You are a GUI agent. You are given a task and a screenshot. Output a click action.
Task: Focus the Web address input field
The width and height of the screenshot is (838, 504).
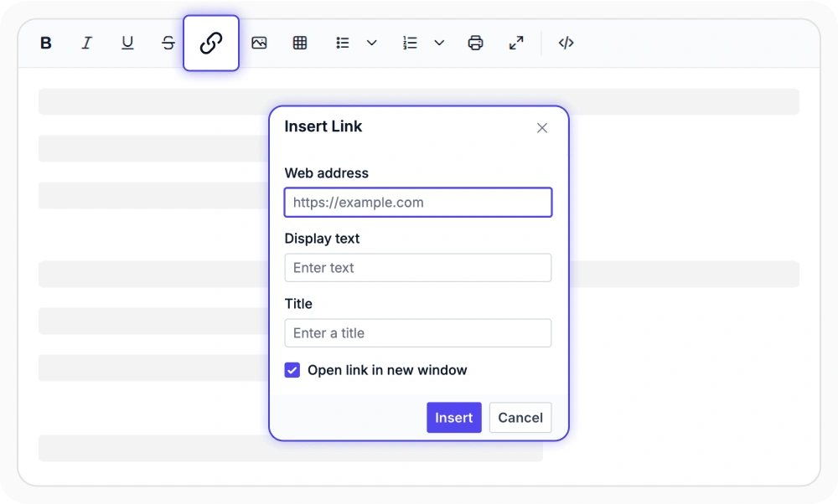click(418, 203)
